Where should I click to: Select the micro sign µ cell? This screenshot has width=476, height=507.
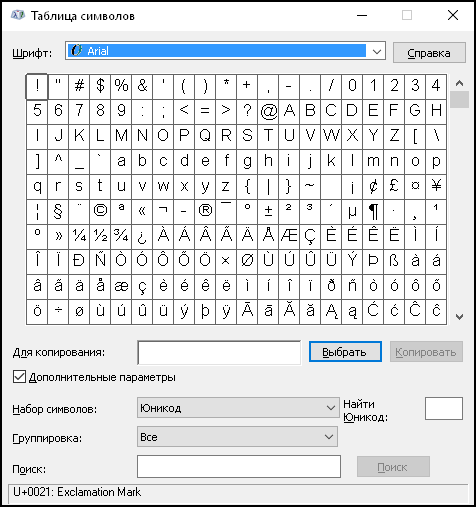(352, 212)
